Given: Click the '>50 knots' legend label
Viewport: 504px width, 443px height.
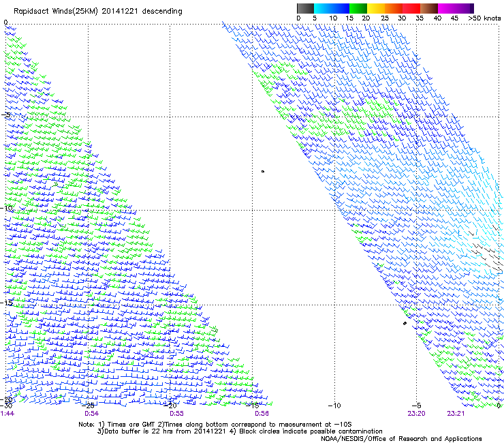Looking at the screenshot, I should (484, 18).
